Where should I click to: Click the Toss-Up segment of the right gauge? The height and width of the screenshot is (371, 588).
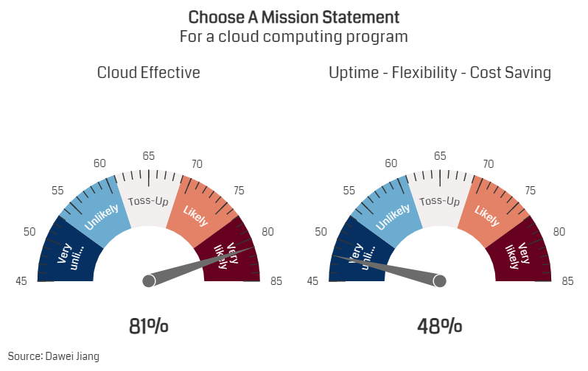coord(439,199)
